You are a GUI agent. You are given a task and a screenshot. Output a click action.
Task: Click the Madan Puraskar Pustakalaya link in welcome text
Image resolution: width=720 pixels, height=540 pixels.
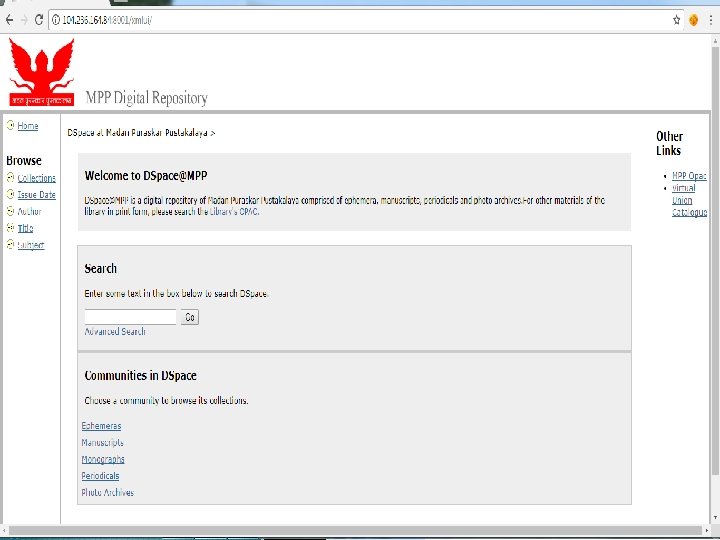(253, 200)
